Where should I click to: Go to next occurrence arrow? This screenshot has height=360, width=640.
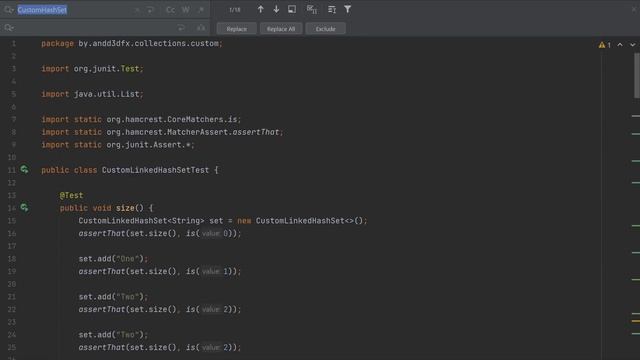(276, 9)
